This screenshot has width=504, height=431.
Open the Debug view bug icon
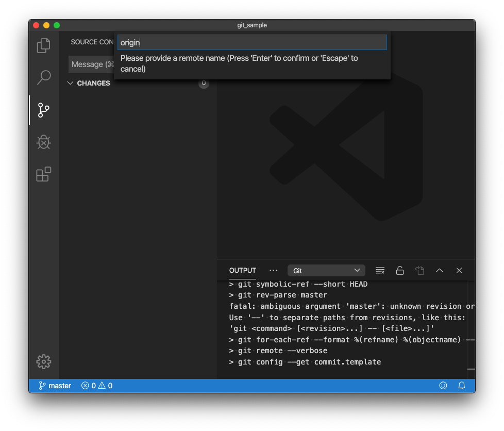point(44,142)
